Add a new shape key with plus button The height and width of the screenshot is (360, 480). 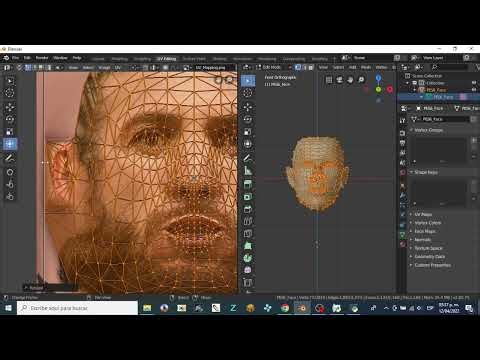tap(474, 182)
